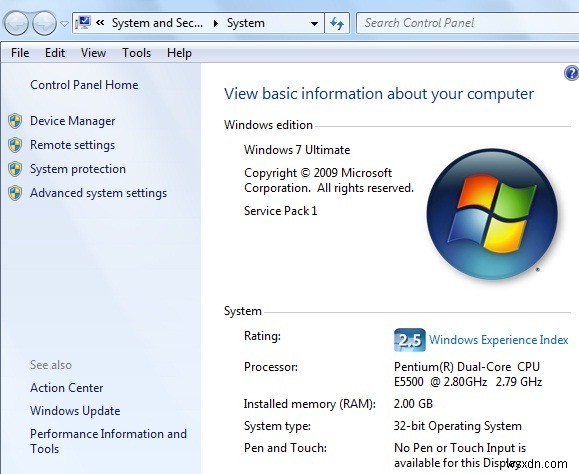Image resolution: width=579 pixels, height=474 pixels.
Task: Open the Windows Experience Index link
Action: pos(499,340)
